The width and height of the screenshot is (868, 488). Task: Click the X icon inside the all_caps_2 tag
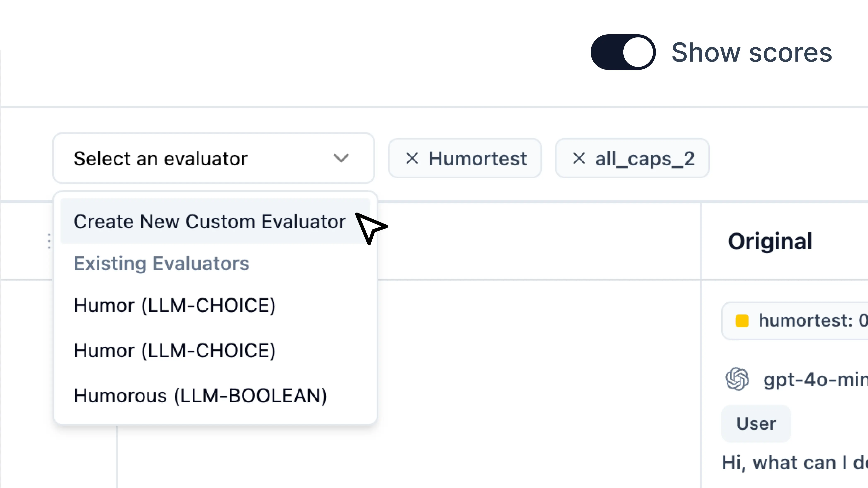coord(579,158)
